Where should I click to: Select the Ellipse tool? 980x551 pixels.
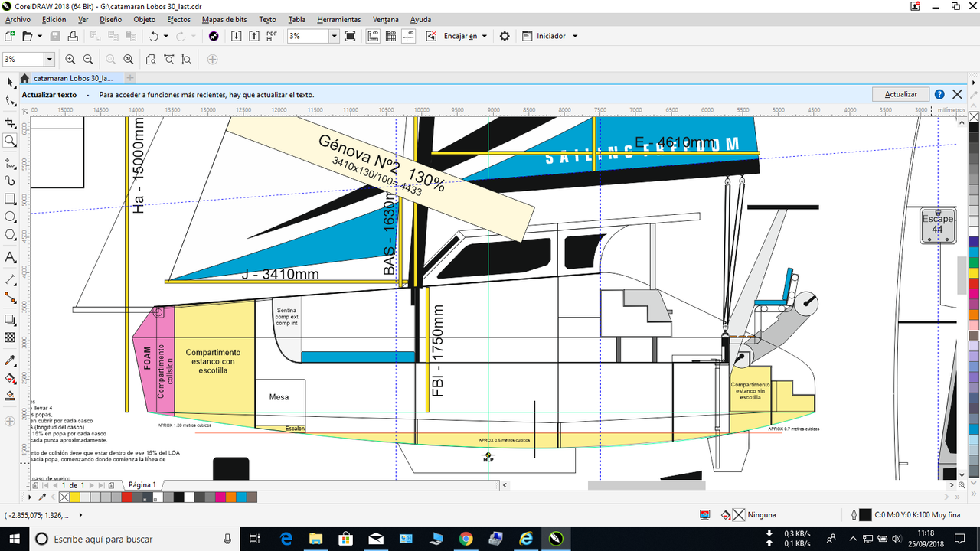(x=10, y=217)
